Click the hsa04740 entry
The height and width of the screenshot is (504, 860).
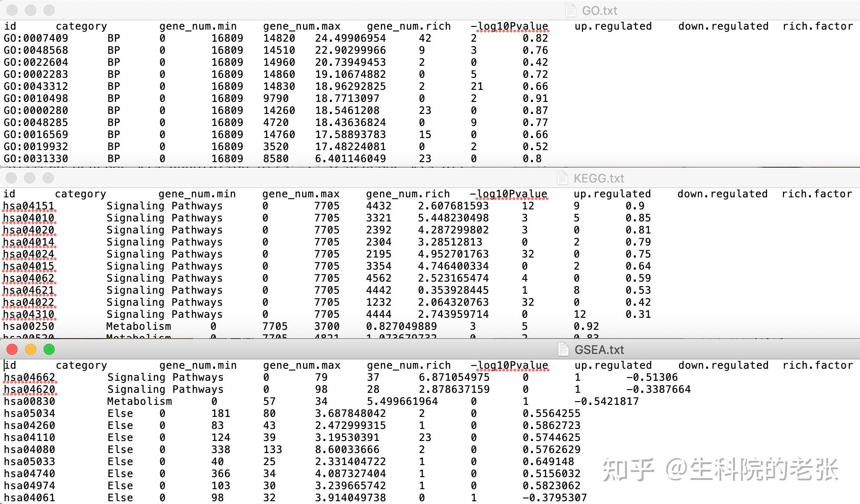30,473
